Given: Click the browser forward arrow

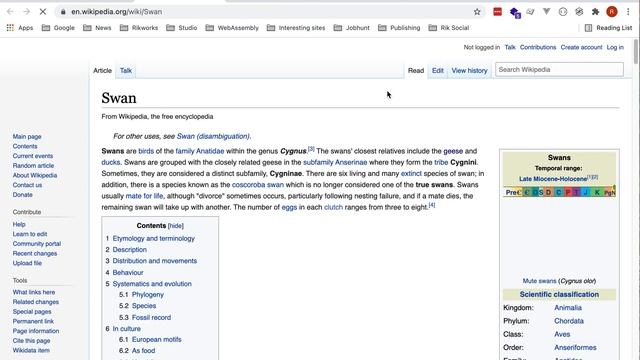Looking at the screenshot, I should click(27, 12).
